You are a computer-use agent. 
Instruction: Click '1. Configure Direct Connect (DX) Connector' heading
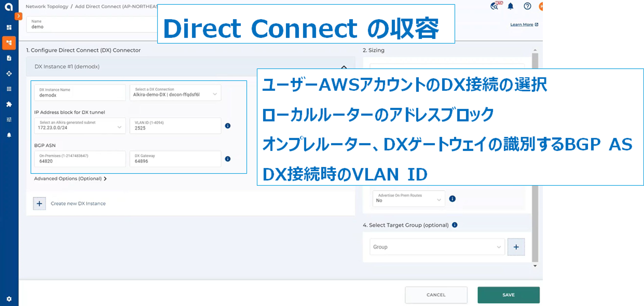83,50
